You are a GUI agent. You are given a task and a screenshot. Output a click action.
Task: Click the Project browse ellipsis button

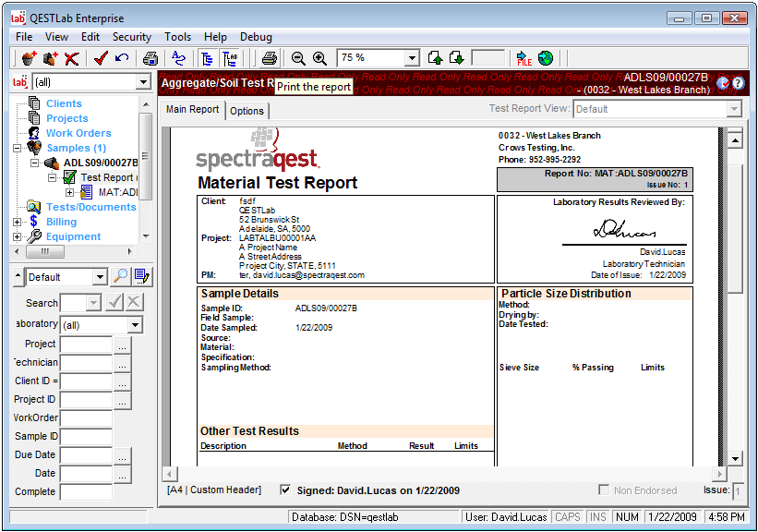123,344
